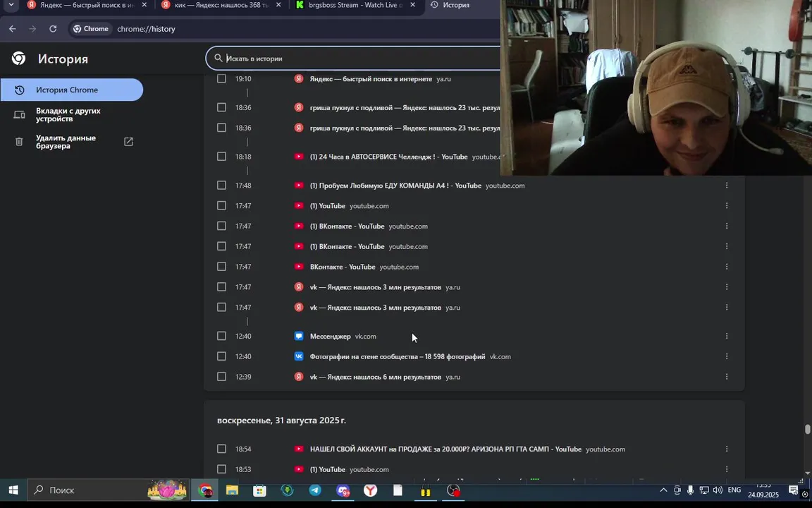Open the Chrome site info chip
This screenshot has width=812, height=508.
click(91, 29)
